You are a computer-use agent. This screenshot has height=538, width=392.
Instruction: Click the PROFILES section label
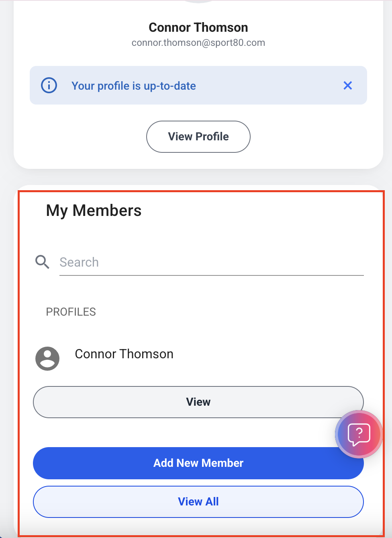(71, 312)
